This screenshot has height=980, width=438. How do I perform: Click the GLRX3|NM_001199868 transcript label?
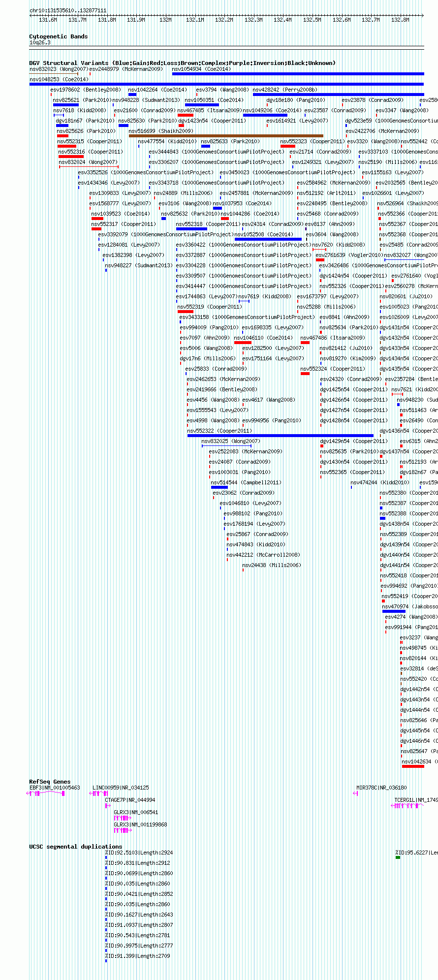tap(140, 824)
